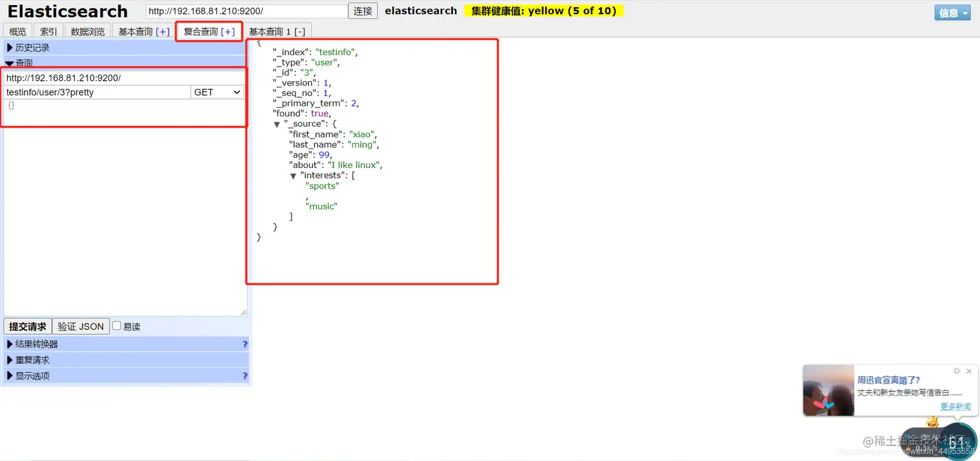Click the [+] marker on 基本查询 tab

click(162, 32)
